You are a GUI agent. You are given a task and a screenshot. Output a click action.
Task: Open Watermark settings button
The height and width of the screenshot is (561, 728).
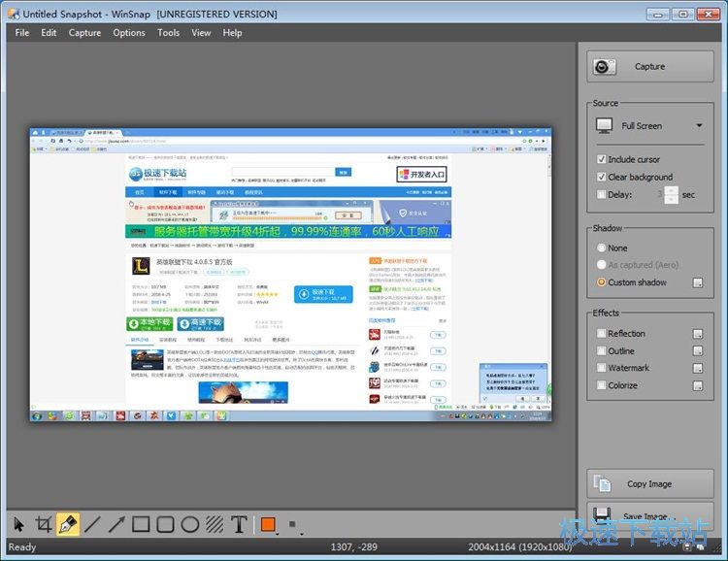point(698,368)
